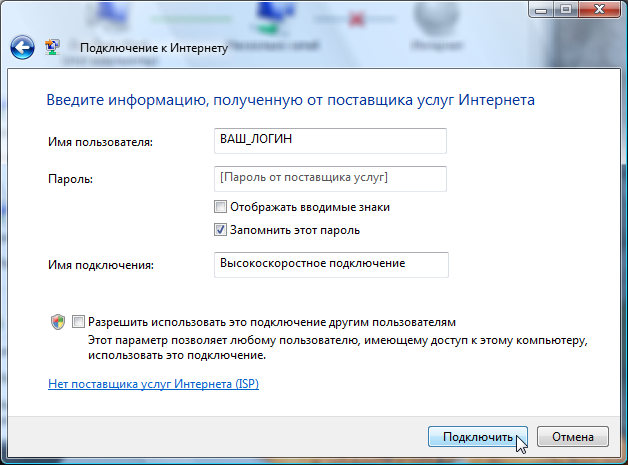Select the 'Высокоскоростное подключение' connection name field
The image size is (628, 465).
331,263
